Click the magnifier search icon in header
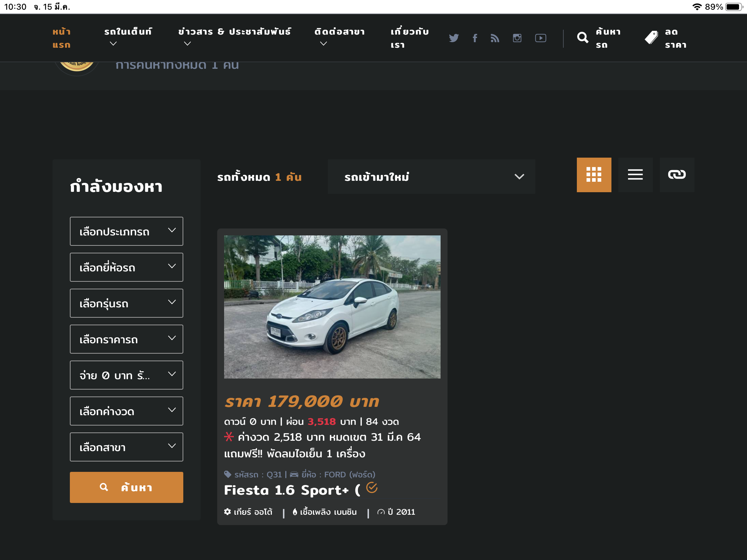This screenshot has width=747, height=560. tap(583, 38)
